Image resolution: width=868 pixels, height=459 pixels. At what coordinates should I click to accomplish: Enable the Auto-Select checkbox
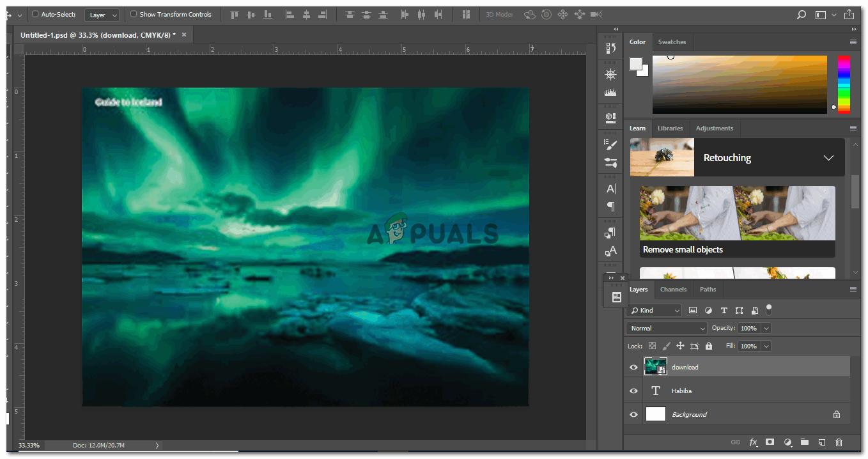35,14
